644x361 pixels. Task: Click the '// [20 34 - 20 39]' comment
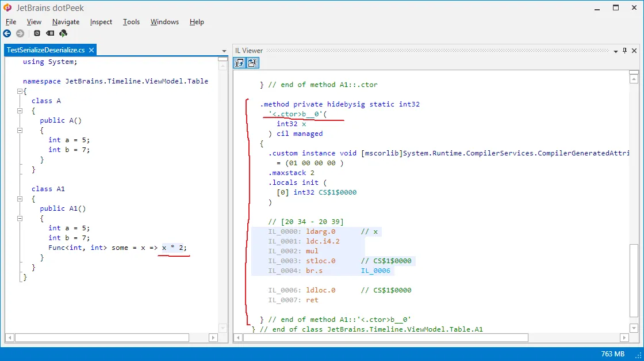tap(306, 222)
